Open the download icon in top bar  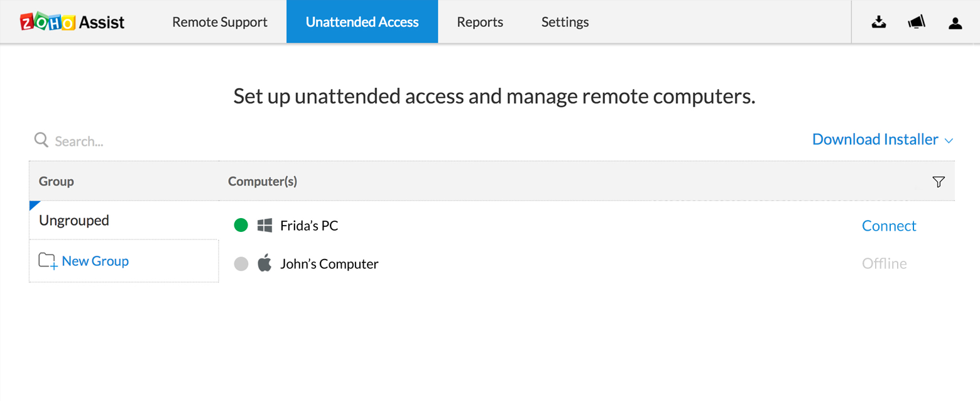click(x=879, y=23)
